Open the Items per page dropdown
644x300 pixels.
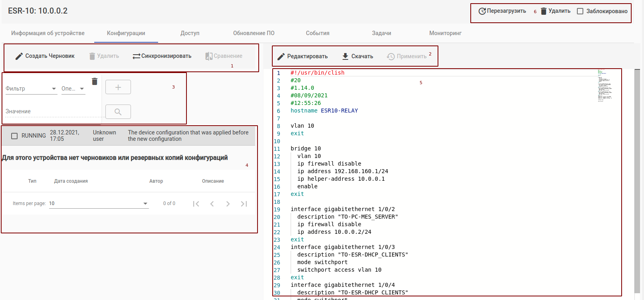[99, 203]
